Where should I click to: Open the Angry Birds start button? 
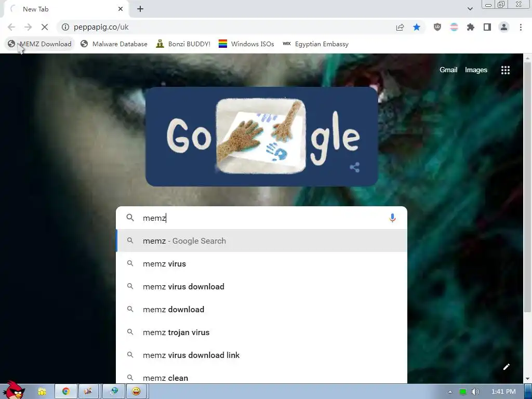coord(14,390)
